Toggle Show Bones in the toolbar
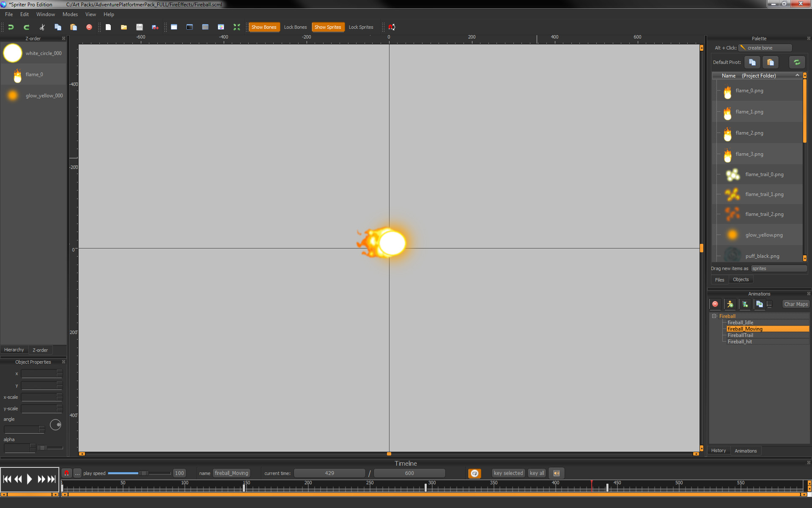This screenshot has width=812, height=508. [x=264, y=27]
